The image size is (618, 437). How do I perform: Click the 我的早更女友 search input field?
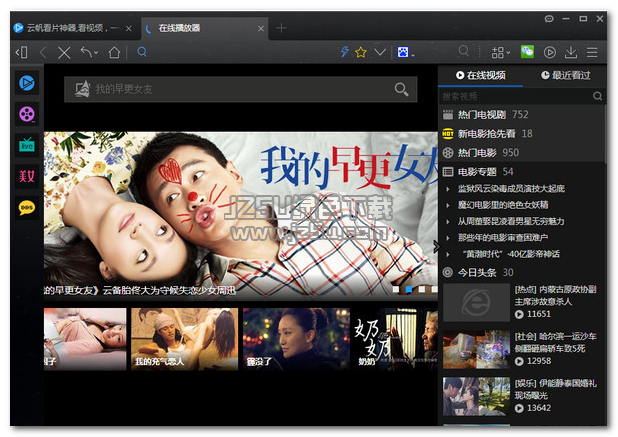coord(240,89)
